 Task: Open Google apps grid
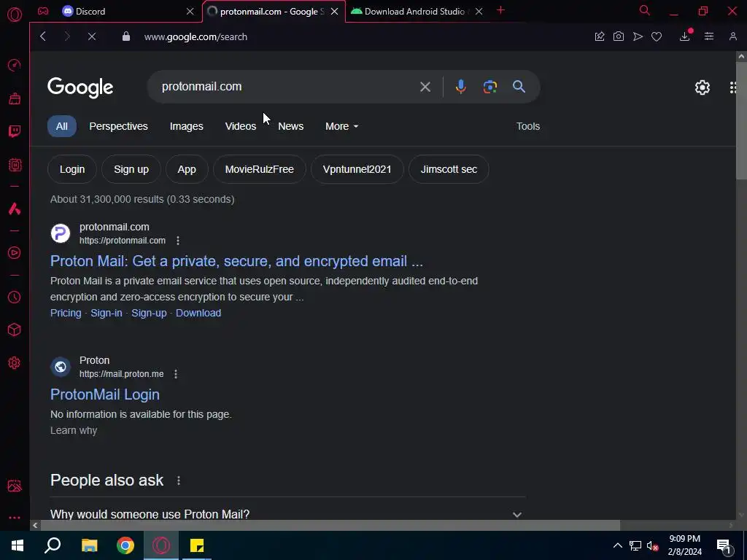[x=735, y=87]
